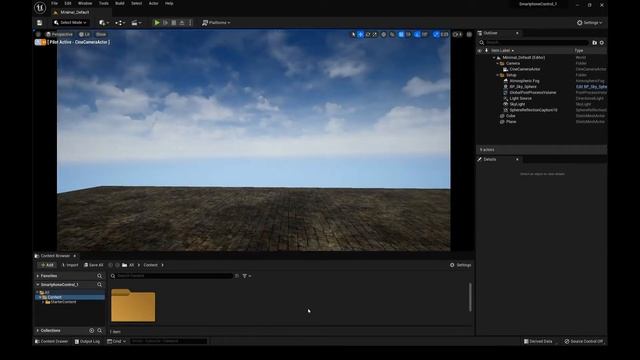
Task: Open the Platforms dropdown
Action: click(x=216, y=23)
